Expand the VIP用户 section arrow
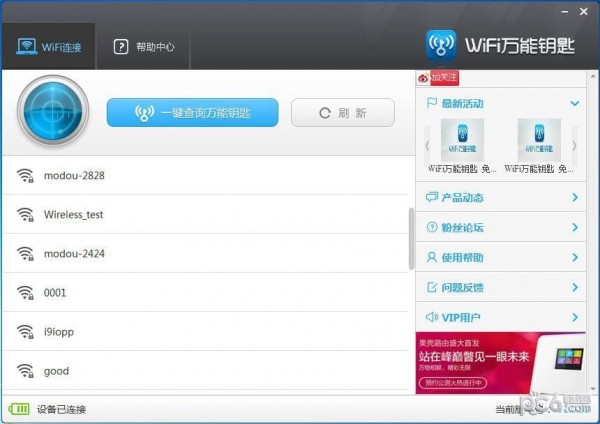The height and width of the screenshot is (424, 600). click(575, 317)
